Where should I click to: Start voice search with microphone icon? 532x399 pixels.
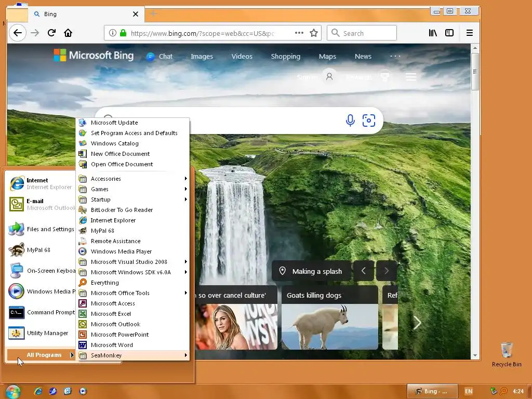click(350, 121)
